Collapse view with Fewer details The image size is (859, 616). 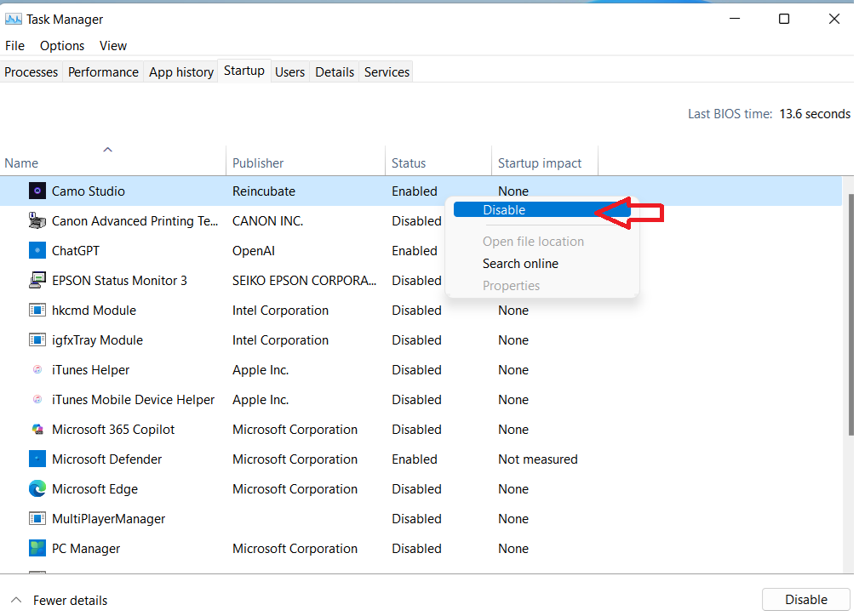click(59, 600)
